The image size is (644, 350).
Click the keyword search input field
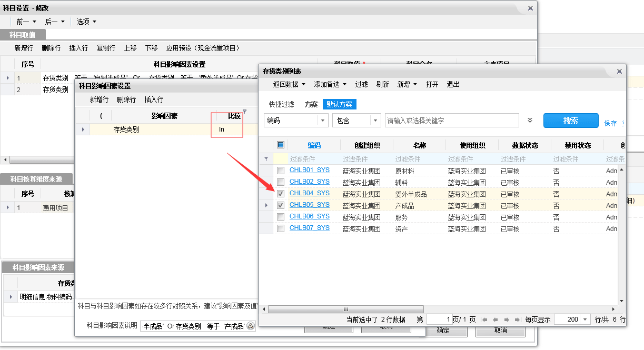451,121
